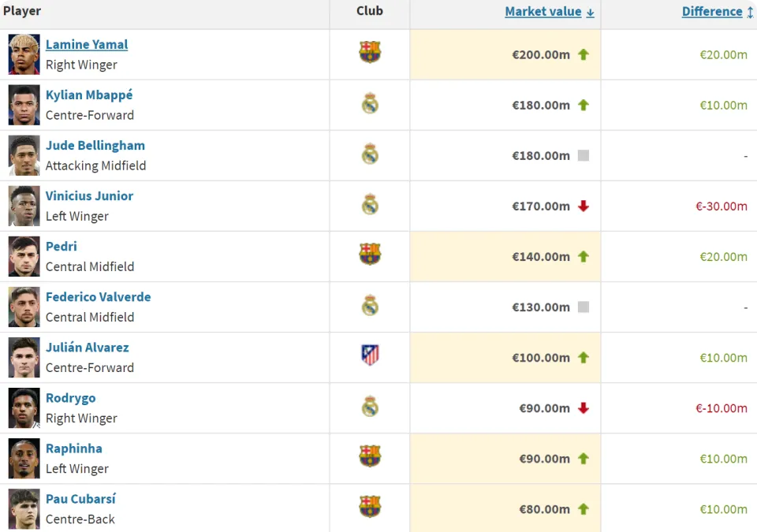Open Raphinha player page link
This screenshot has height=532, width=757.
tap(74, 448)
